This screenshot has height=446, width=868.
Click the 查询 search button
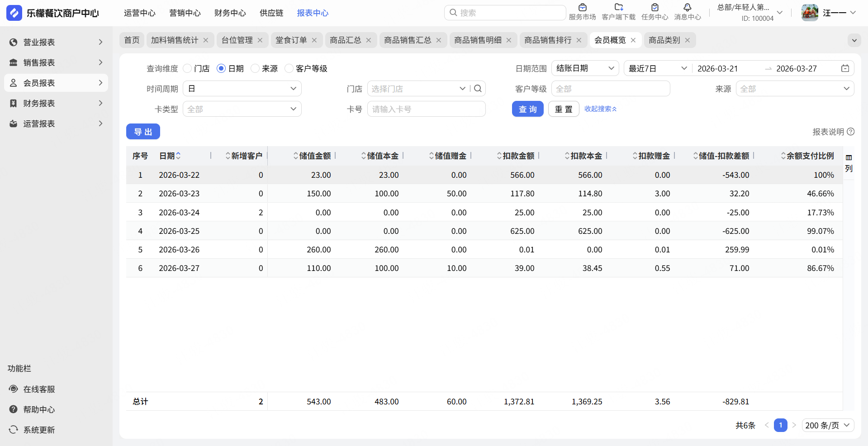[527, 109]
